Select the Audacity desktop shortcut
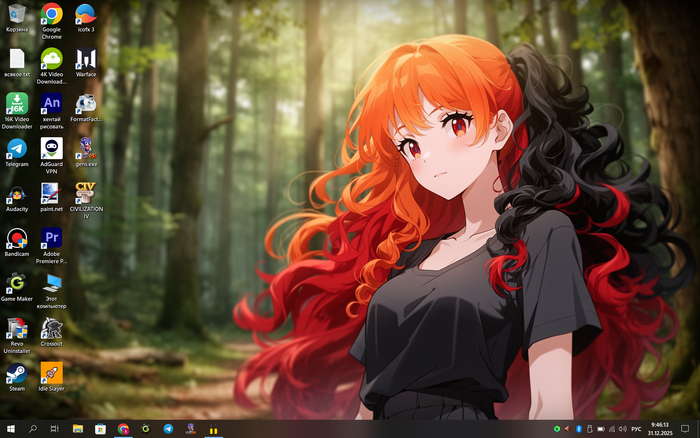This screenshot has height=438, width=700. pyautogui.click(x=17, y=193)
